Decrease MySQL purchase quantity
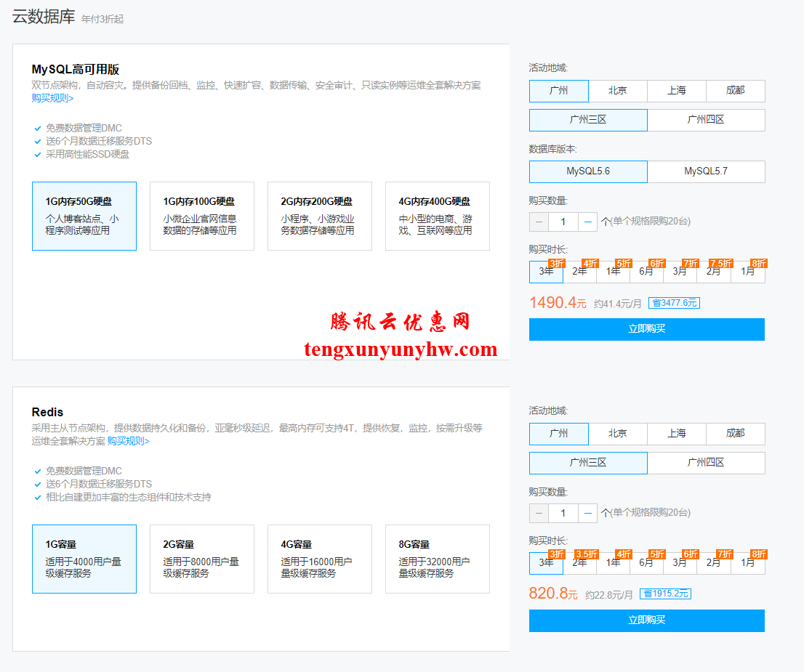This screenshot has height=672, width=804. click(539, 222)
